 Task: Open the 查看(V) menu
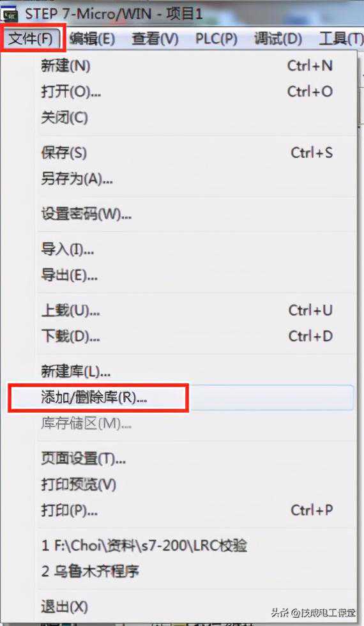[155, 39]
